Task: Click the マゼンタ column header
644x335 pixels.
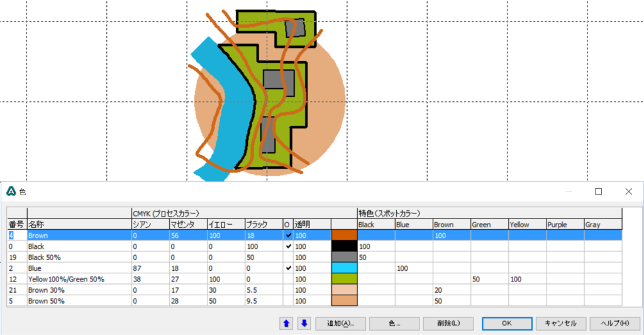Action: click(188, 224)
